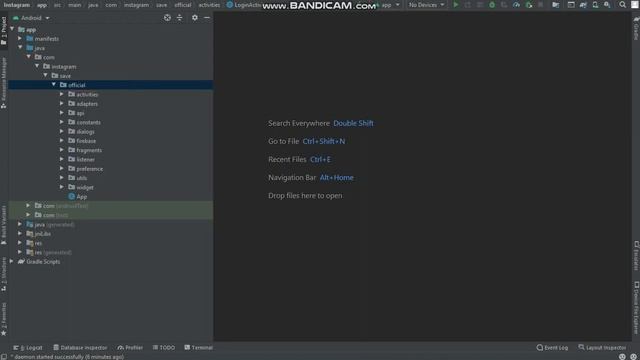Open the 1: Project side tab

(4, 31)
